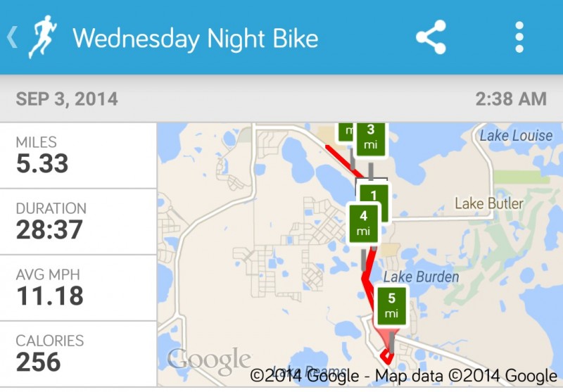Select the Miles 5.33 stat tile
The width and height of the screenshot is (563, 392).
point(78,156)
